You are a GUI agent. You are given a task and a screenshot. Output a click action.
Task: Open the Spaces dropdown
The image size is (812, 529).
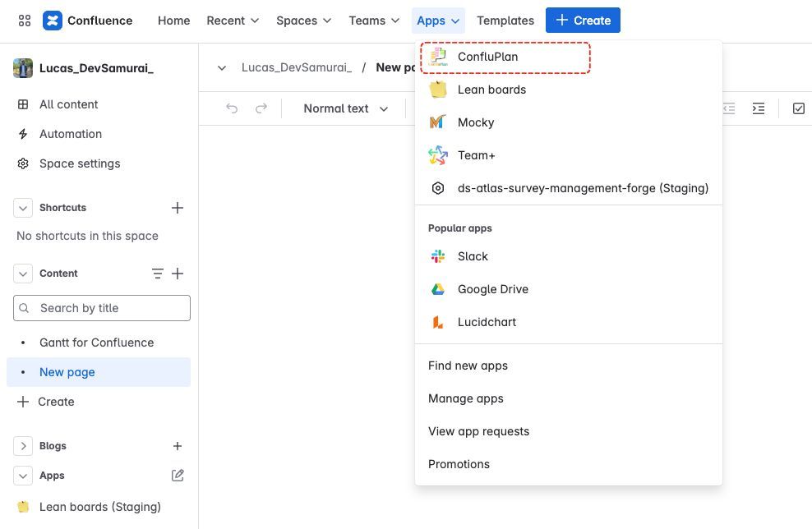[x=303, y=21]
